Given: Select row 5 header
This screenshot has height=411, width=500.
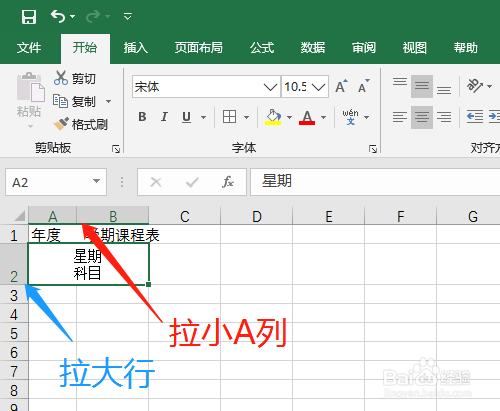Looking at the screenshot, I should pyautogui.click(x=14, y=333).
